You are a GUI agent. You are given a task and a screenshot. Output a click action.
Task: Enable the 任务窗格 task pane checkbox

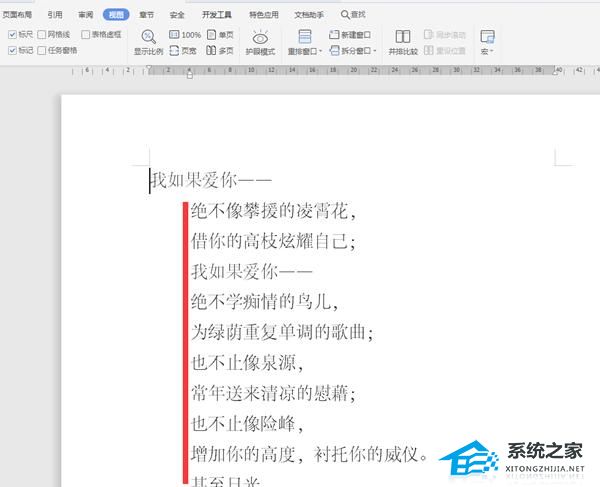click(42, 50)
